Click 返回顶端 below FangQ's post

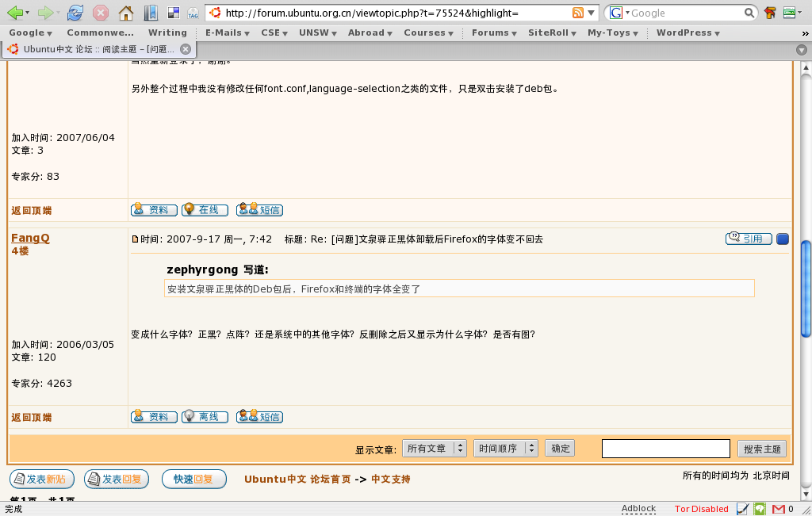32,417
